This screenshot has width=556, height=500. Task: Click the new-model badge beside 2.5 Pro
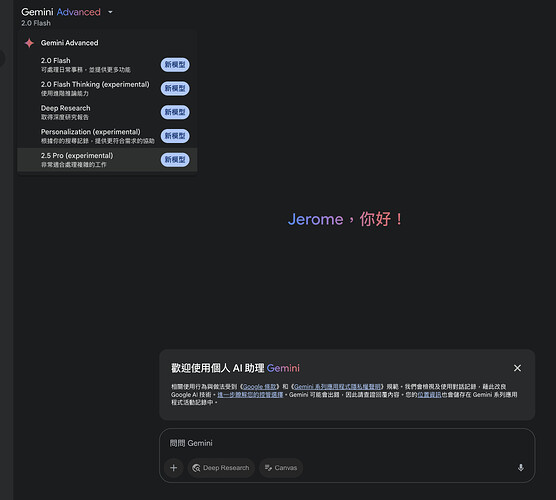click(175, 160)
